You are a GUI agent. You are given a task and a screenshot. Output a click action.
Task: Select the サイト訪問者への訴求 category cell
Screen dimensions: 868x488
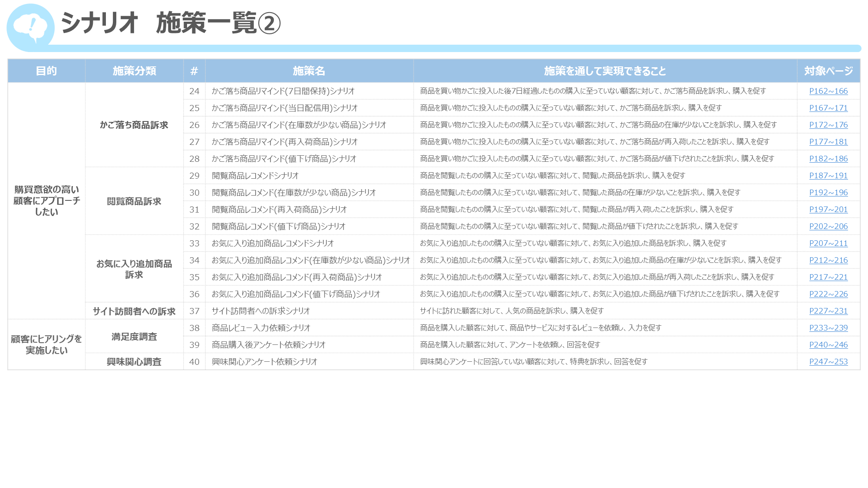click(x=134, y=311)
